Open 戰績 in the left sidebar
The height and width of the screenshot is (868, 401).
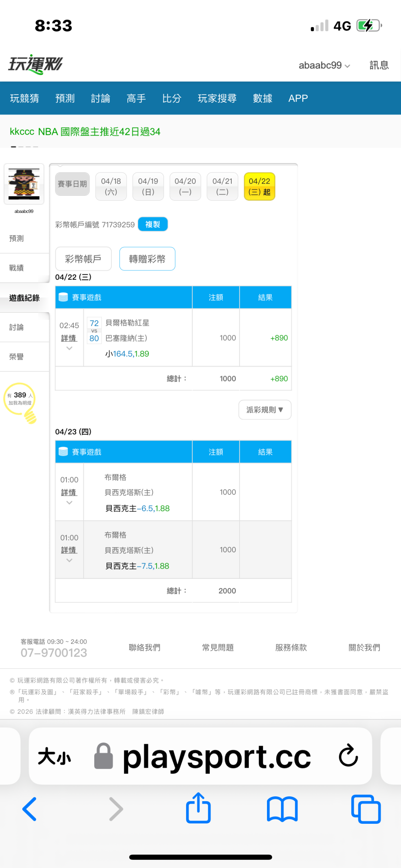(x=17, y=268)
